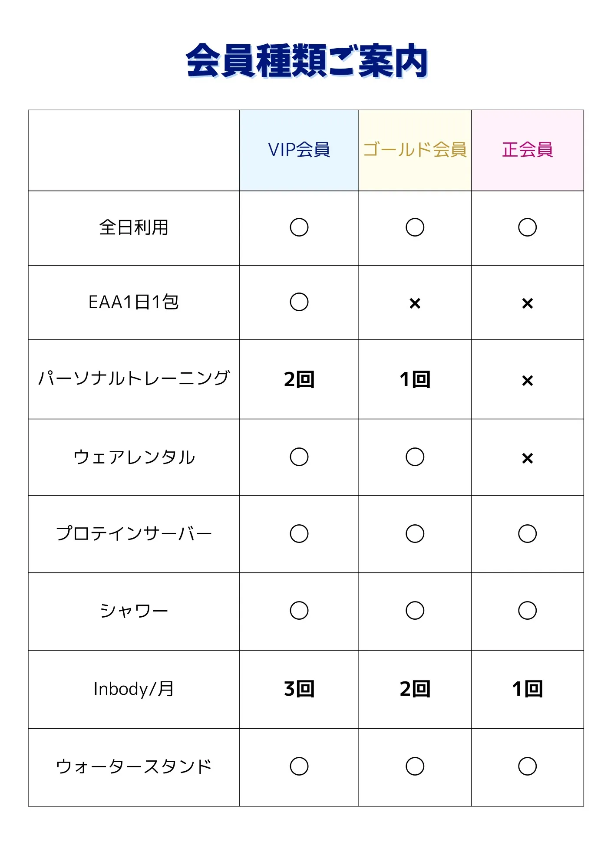Image resolution: width=614 pixels, height=868 pixels.
Task: Click the ゴールド会員 1回 for パーソナルトレーニング
Action: click(415, 379)
